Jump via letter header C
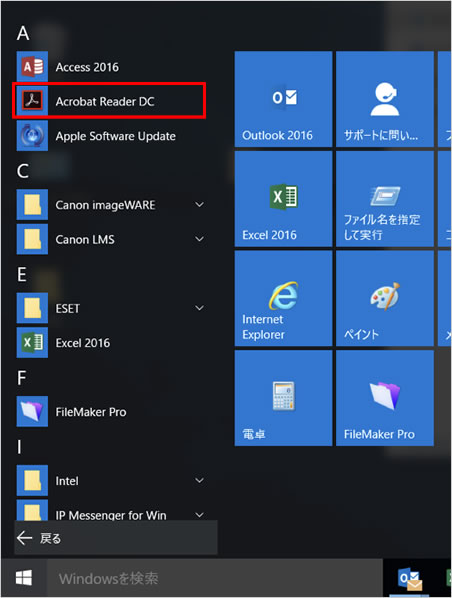The width and height of the screenshot is (452, 598). click(x=23, y=171)
